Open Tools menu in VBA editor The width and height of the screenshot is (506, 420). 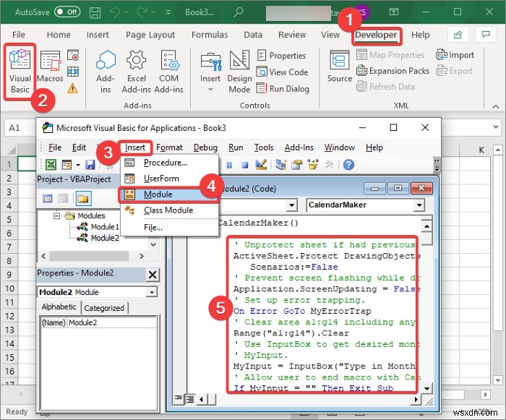pyautogui.click(x=264, y=147)
